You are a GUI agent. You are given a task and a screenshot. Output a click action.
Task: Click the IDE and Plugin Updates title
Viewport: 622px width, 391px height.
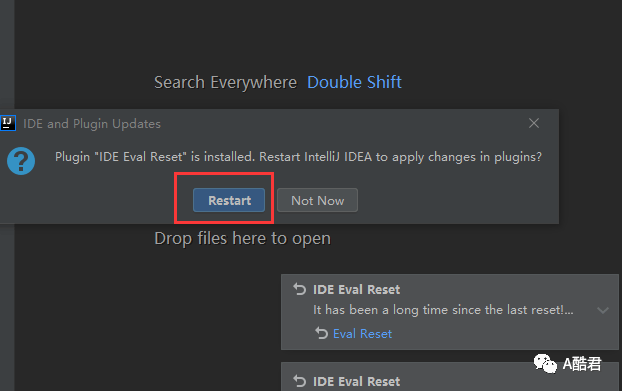[x=92, y=124]
